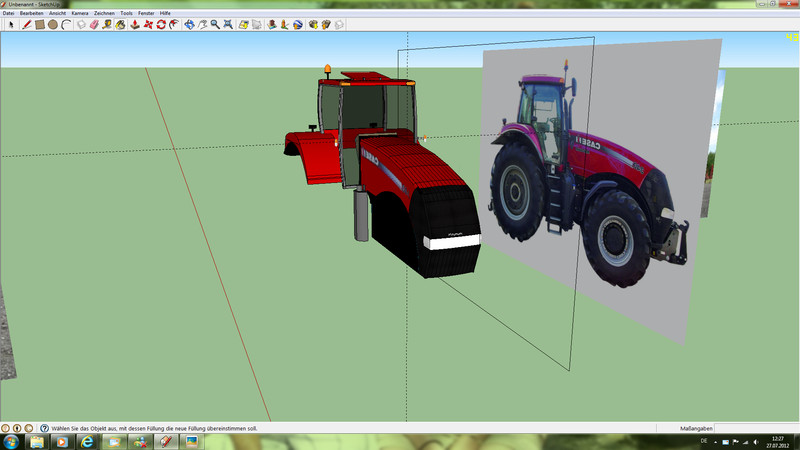800x450 pixels.
Task: Select the Line pencil tool
Action: pos(27,24)
